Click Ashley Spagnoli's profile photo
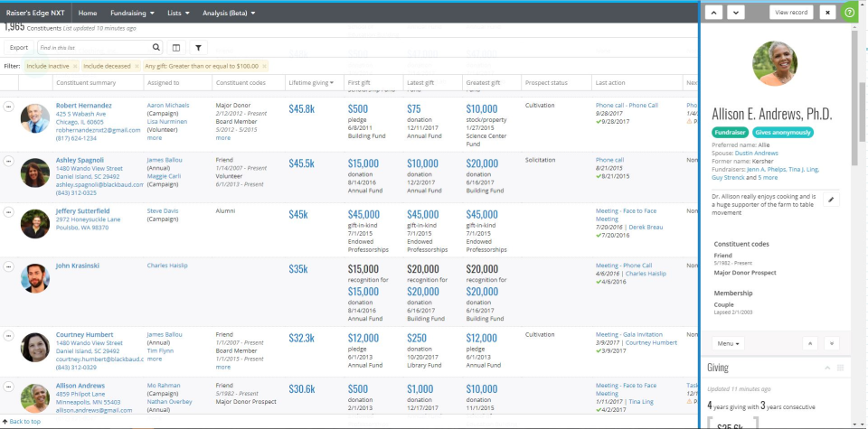868x429 pixels. pos(35,173)
